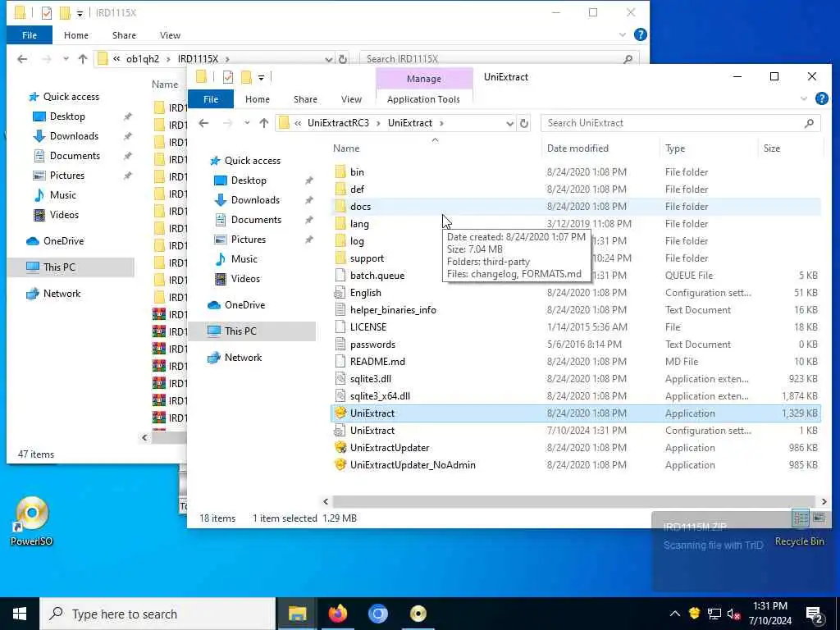Select Downloads in UniExtract navigation pane
The image size is (840, 630).
tap(255, 200)
